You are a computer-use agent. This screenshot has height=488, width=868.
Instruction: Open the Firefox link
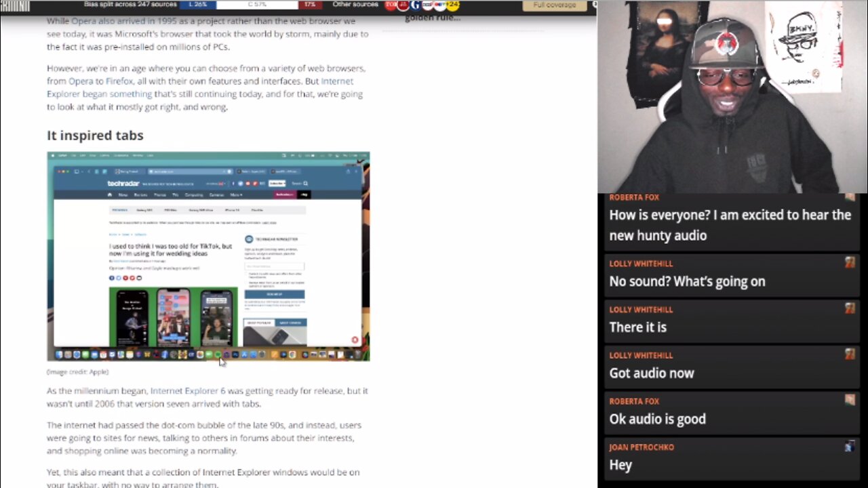coord(119,81)
